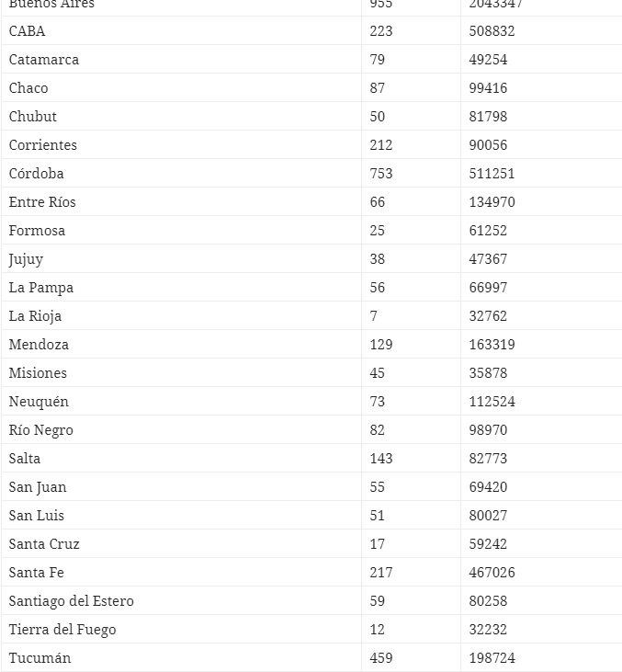Click the Jujuy row label

tap(26, 259)
